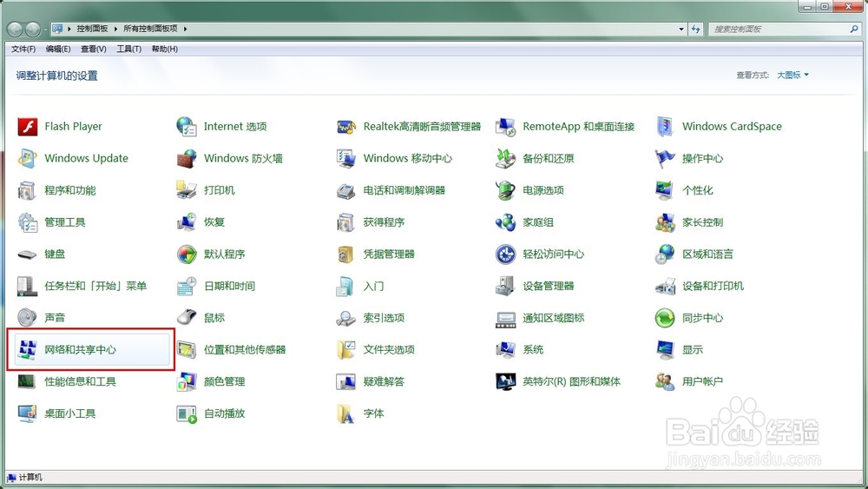
Task: Click the Back navigation button
Action: (x=15, y=29)
